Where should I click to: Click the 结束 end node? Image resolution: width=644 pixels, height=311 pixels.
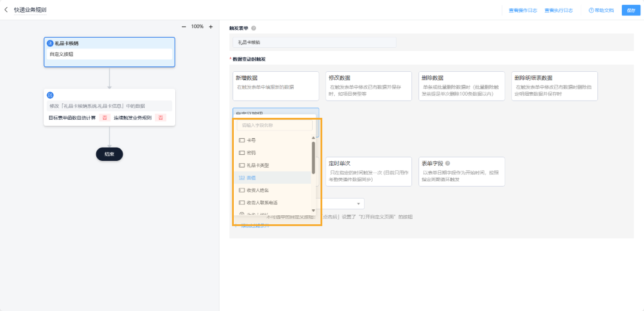click(x=109, y=154)
